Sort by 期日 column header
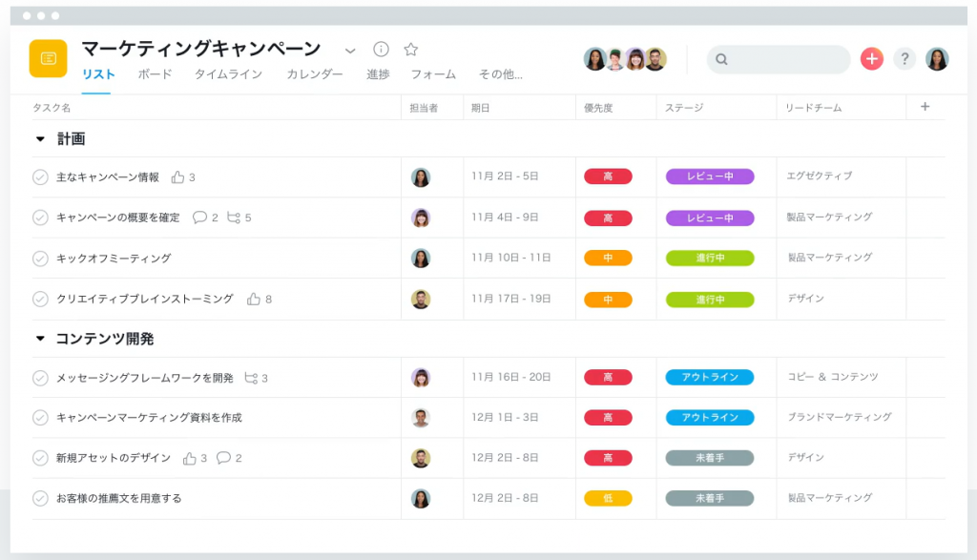The height and width of the screenshot is (560, 977). [480, 108]
